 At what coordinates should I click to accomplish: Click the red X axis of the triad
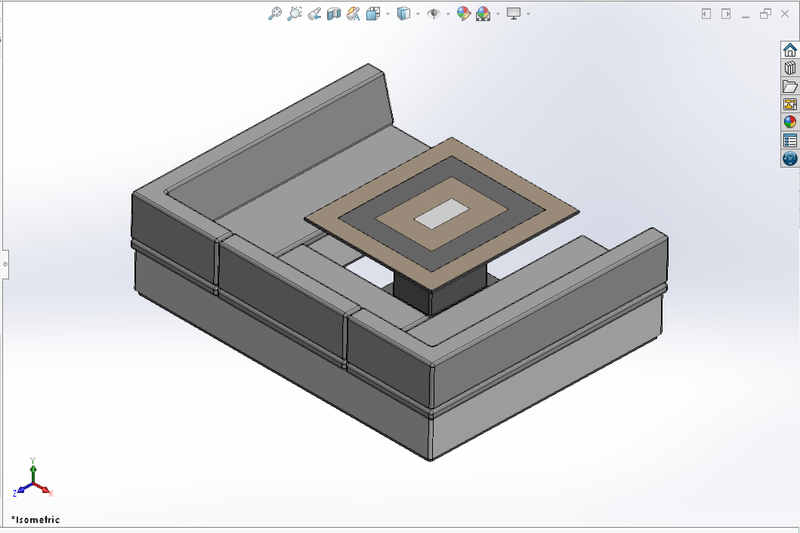pyautogui.click(x=44, y=490)
